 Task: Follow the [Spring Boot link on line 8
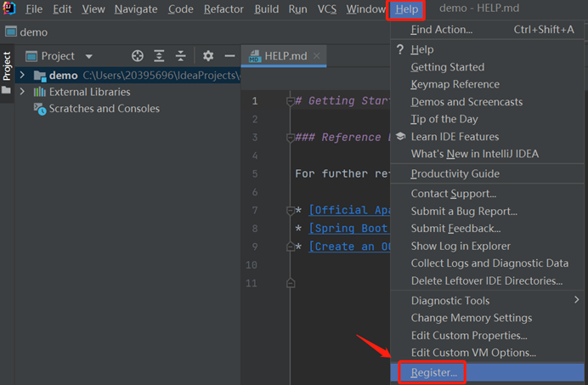[348, 228]
